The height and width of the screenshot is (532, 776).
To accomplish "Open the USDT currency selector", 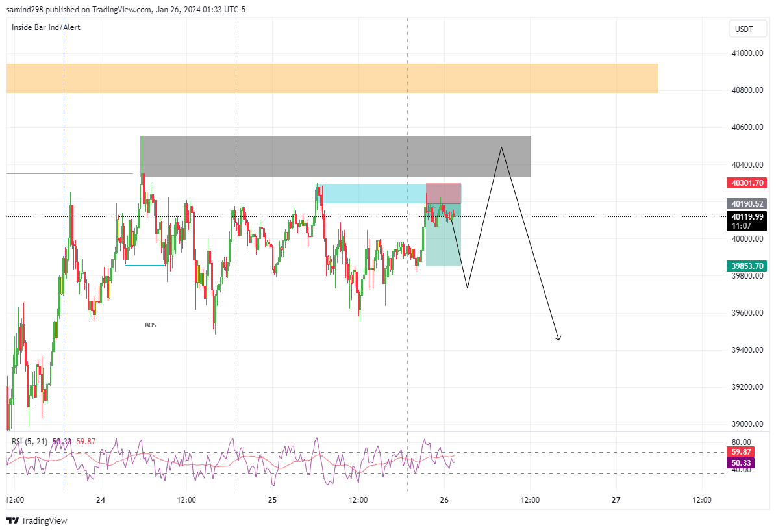I will [744, 29].
